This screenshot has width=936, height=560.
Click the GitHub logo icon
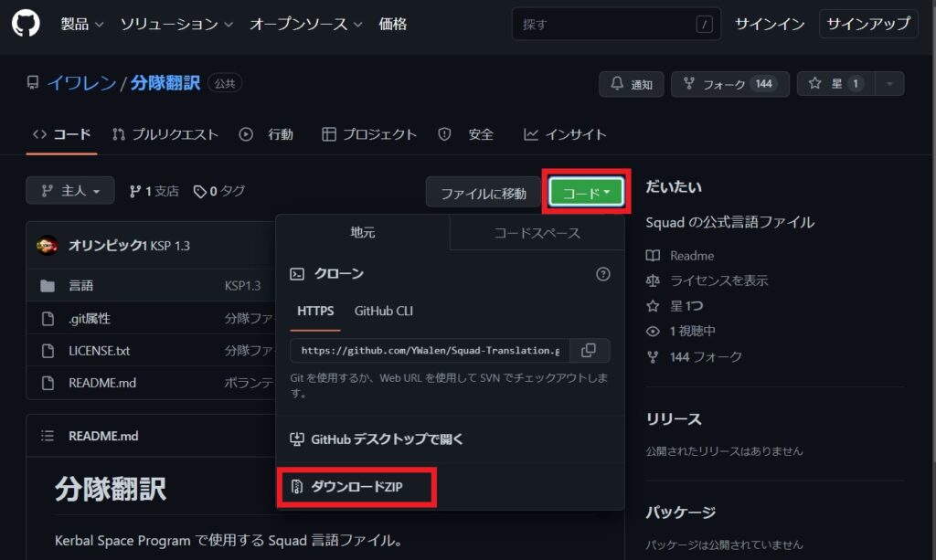[26, 24]
